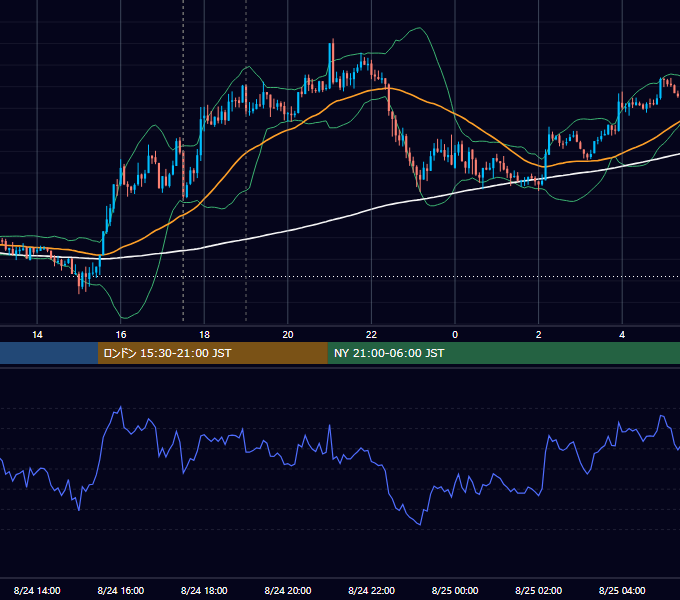This screenshot has height=600, width=680.
Task: Click the hour label 14 on upper axis
Action: 37,334
